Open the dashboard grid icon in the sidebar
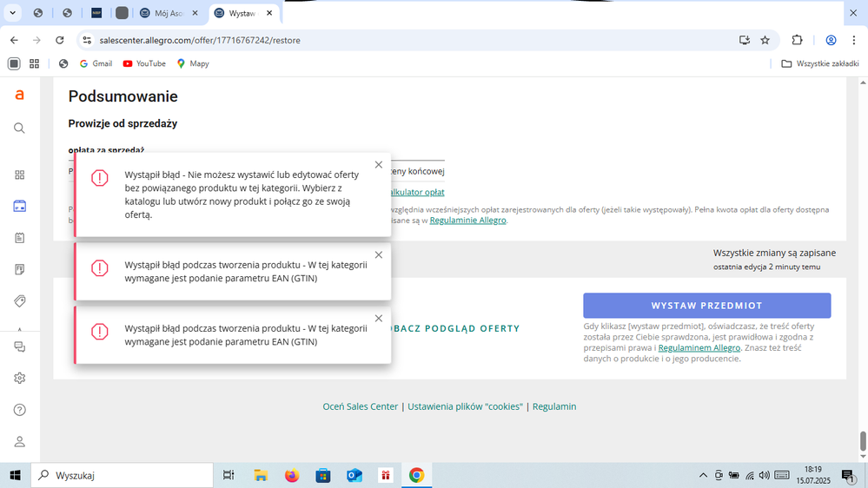868x488 pixels. coord(19,175)
